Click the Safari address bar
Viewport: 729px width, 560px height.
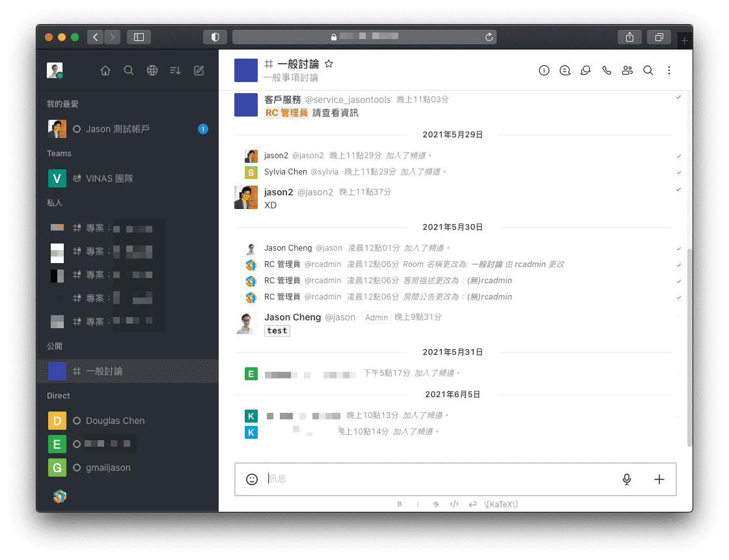[364, 37]
